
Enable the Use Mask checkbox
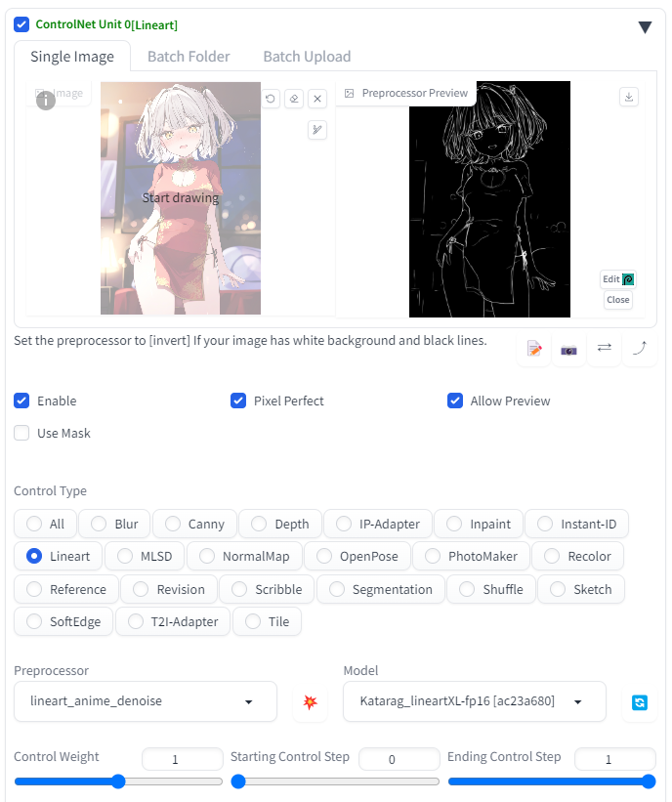(21, 433)
